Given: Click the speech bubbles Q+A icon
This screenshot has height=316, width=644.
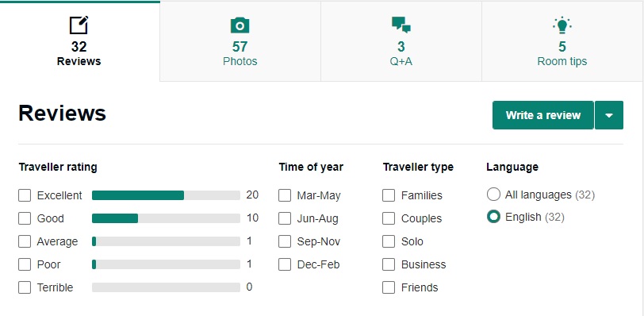Looking at the screenshot, I should (x=401, y=25).
